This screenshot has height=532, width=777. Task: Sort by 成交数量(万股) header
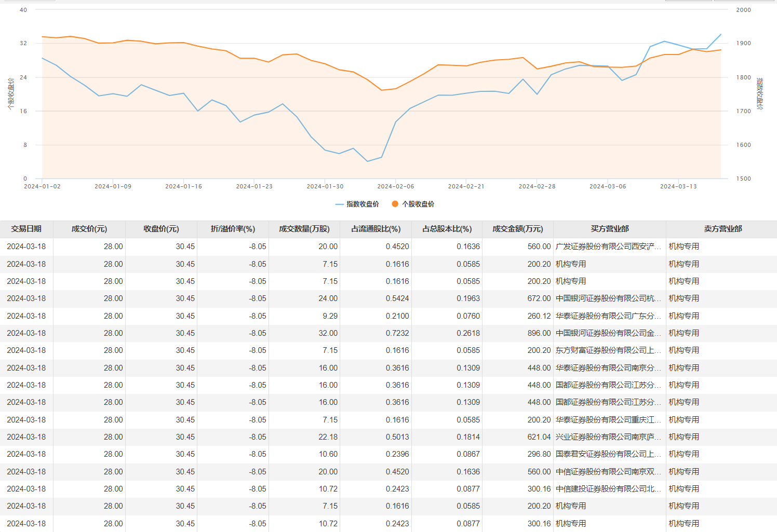pos(304,229)
